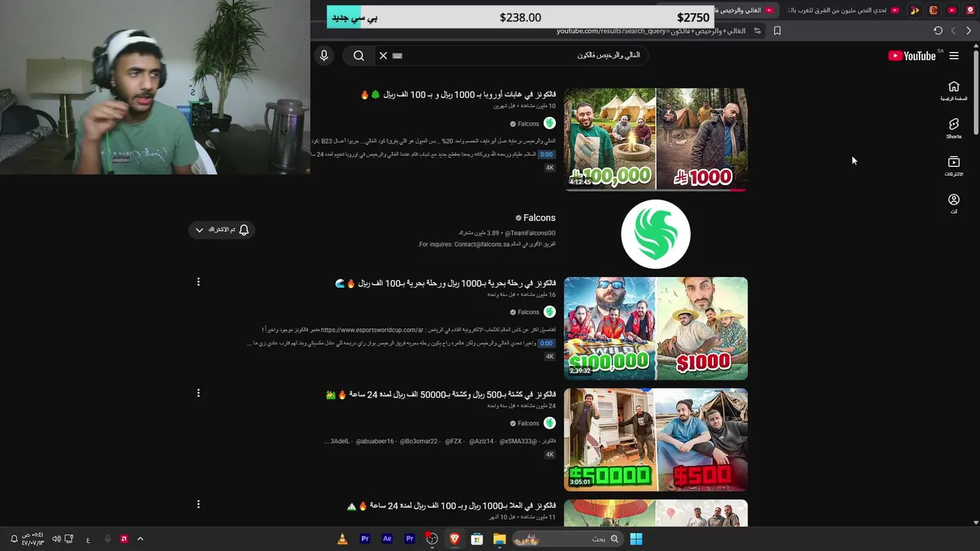Expand the subscribed button chevron for Falcons
Screen dimensions: 980x551
click(x=199, y=230)
